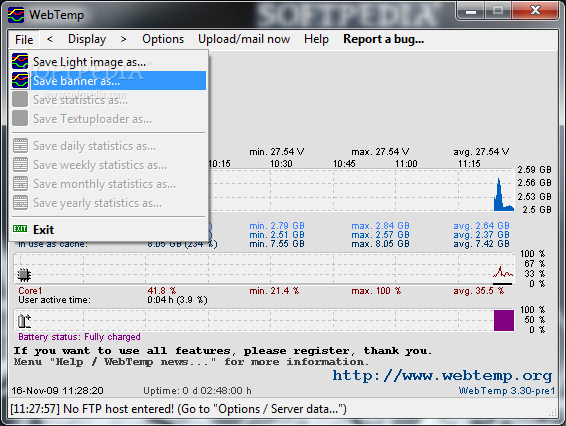Click the min. 2.79 GB memory value
This screenshot has height=426, width=566.
click(277, 226)
